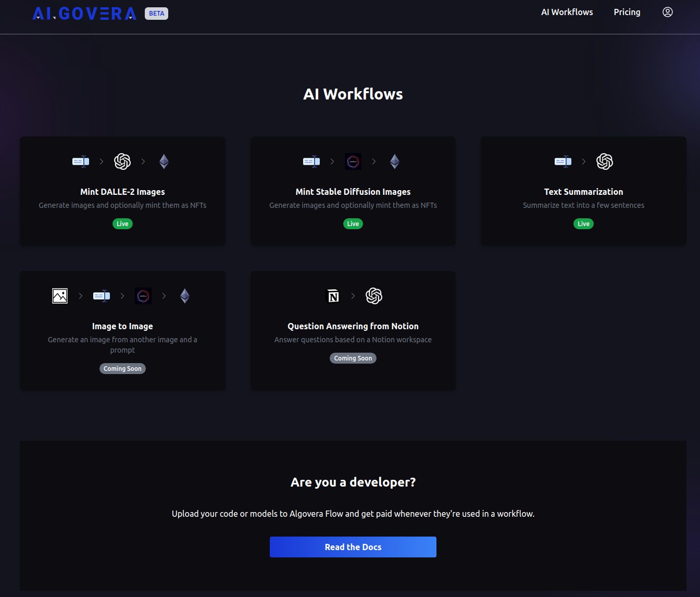Screen dimensions: 700x597
Task: Click the BETA badge beside the logo
Action: coord(156,14)
